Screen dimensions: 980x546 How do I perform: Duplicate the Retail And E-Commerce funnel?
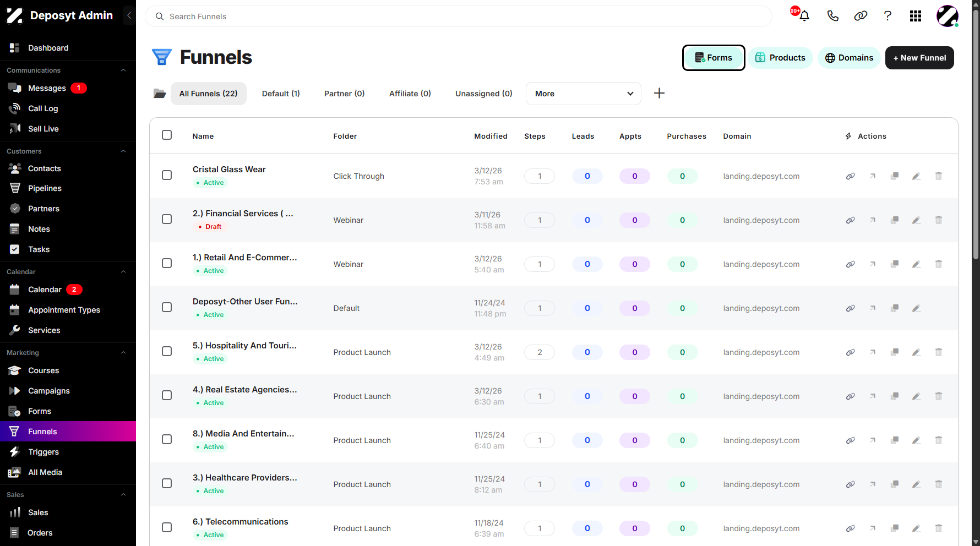click(895, 264)
